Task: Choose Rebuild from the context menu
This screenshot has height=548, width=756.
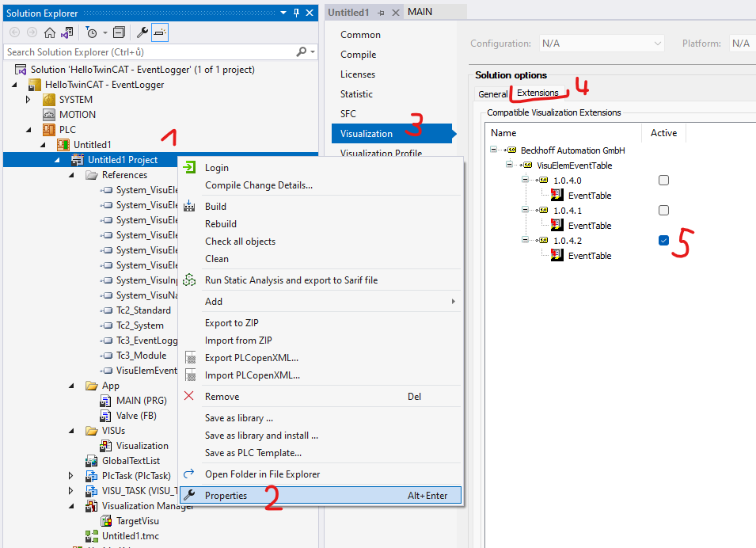Action: [x=220, y=224]
